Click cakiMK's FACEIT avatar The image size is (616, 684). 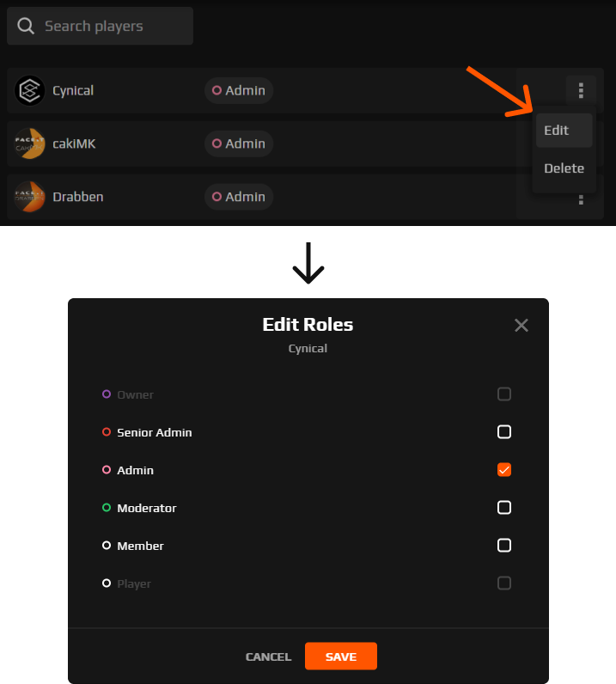click(30, 144)
